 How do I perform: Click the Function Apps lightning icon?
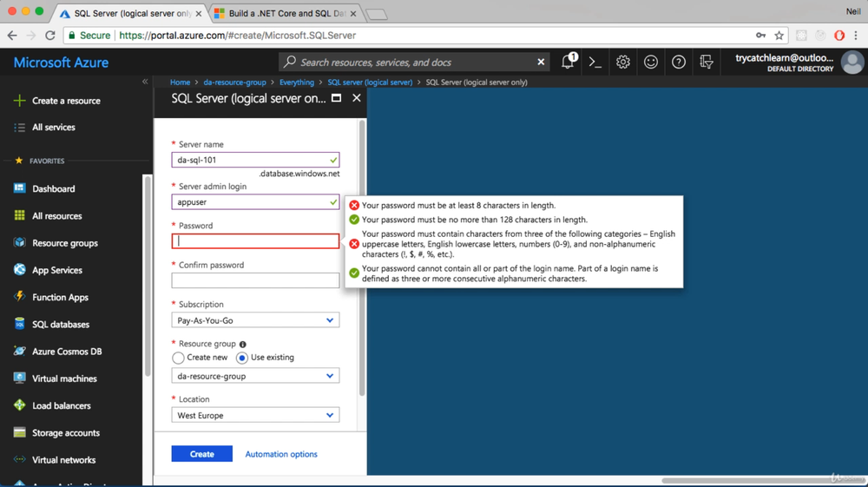point(19,297)
